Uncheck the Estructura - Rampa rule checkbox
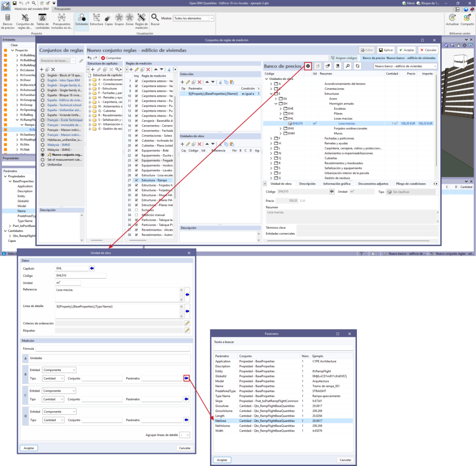This screenshot has width=476, height=466. tap(136, 180)
